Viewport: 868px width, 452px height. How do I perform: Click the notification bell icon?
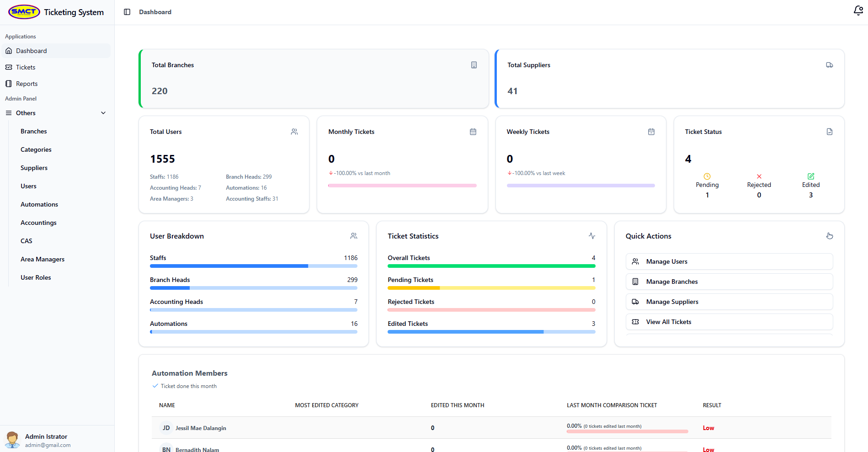coord(858,11)
